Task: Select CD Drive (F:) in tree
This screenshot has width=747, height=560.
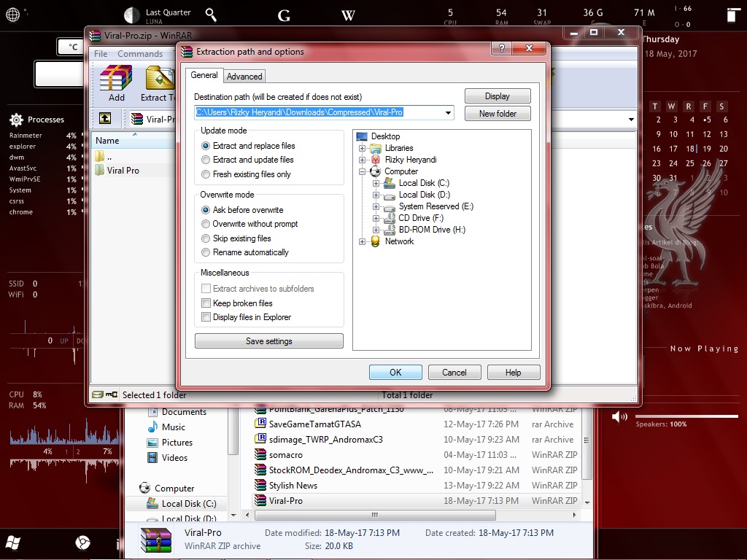Action: click(414, 218)
